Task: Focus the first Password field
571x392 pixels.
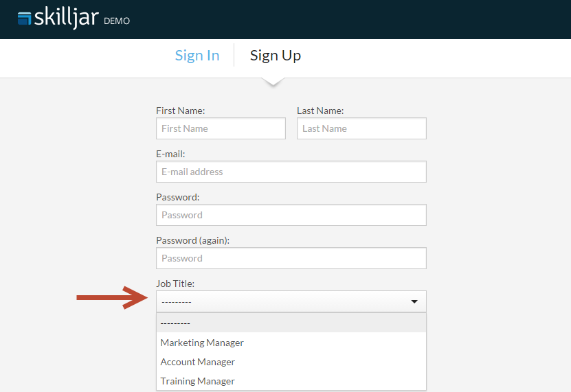Action: pyautogui.click(x=291, y=215)
